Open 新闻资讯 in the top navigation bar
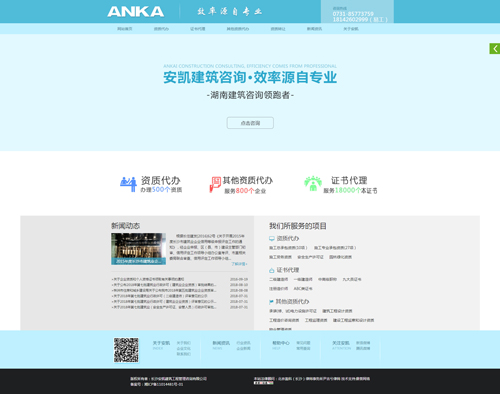The height and width of the screenshot is (394, 500). (314, 29)
